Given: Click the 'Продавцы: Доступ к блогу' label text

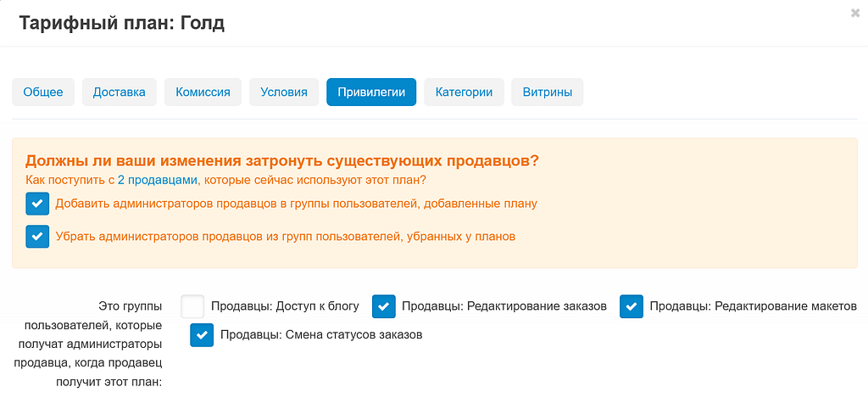Looking at the screenshot, I should coord(285,306).
